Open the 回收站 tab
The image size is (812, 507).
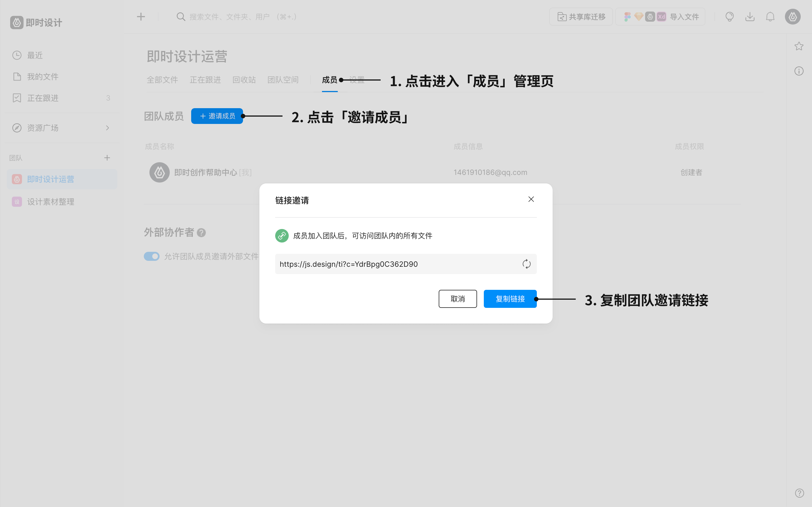(x=244, y=80)
